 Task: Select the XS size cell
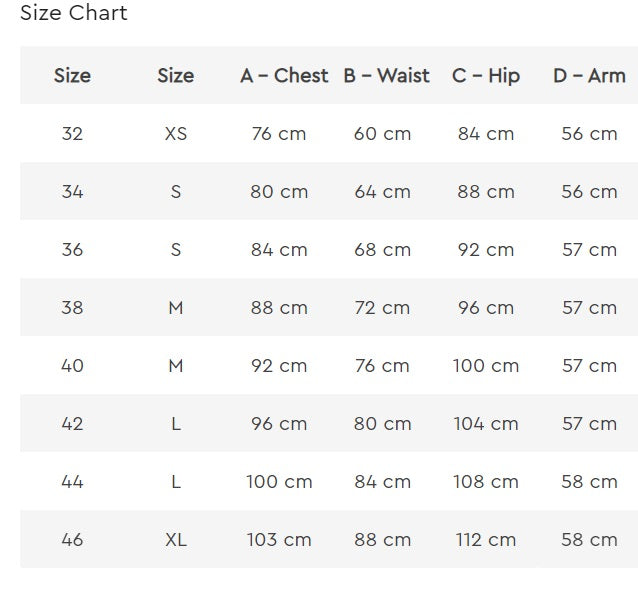pyautogui.click(x=175, y=134)
